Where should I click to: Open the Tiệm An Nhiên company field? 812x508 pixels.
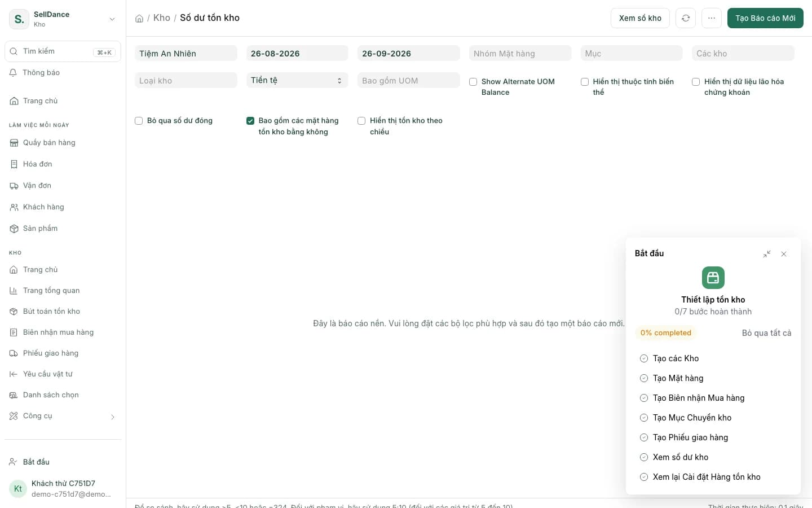[x=186, y=54]
